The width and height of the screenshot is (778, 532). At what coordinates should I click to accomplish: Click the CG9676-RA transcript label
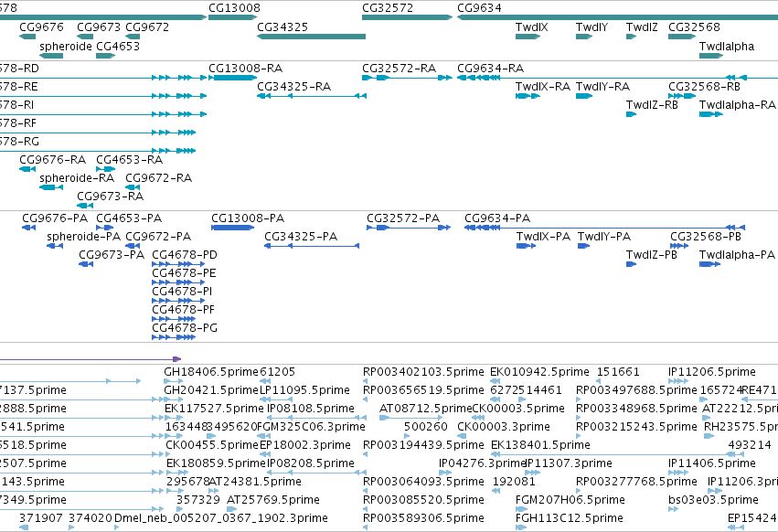(53, 160)
